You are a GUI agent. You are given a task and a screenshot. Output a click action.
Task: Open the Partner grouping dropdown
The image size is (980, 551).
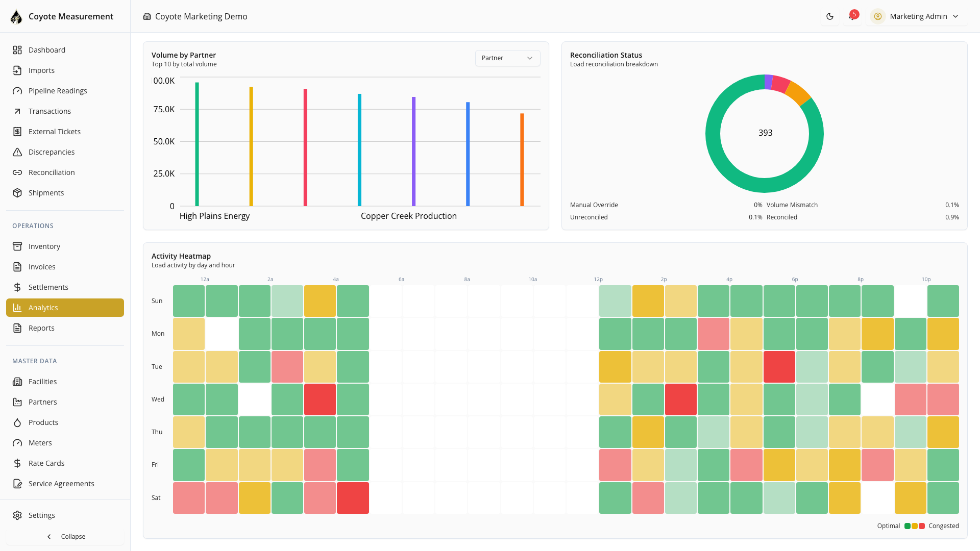507,58
